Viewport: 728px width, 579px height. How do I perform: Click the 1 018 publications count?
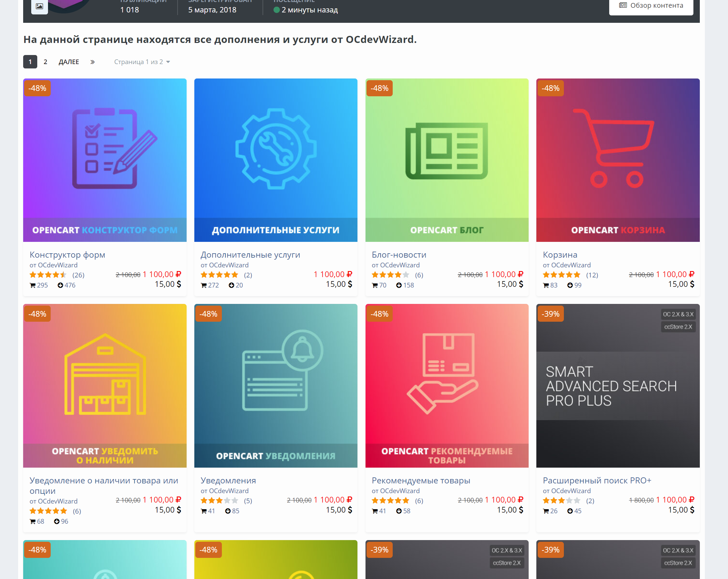pyautogui.click(x=130, y=10)
